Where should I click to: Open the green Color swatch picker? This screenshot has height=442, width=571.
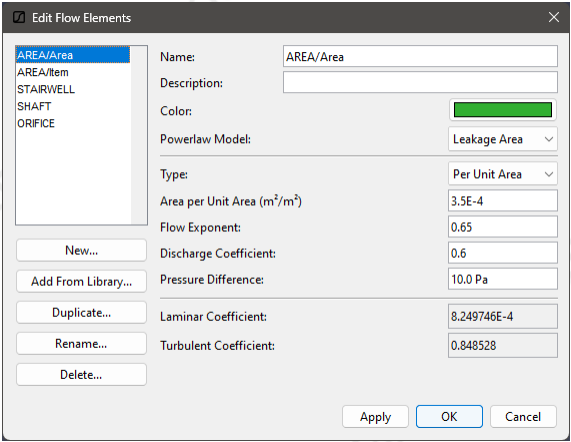503,110
